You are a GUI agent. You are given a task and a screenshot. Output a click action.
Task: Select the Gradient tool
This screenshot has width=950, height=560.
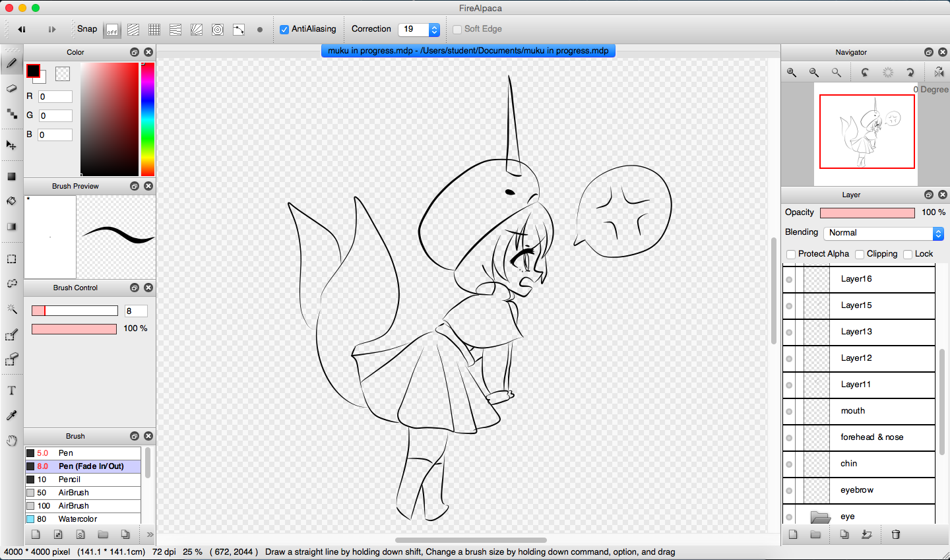(11, 226)
